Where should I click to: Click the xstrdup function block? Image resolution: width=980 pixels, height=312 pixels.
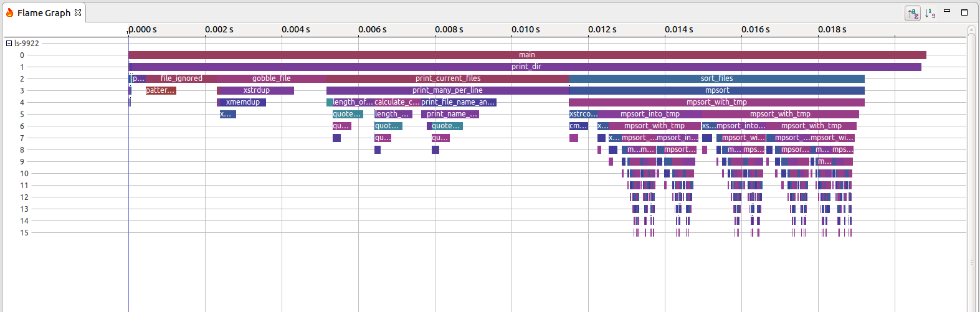pos(256,90)
